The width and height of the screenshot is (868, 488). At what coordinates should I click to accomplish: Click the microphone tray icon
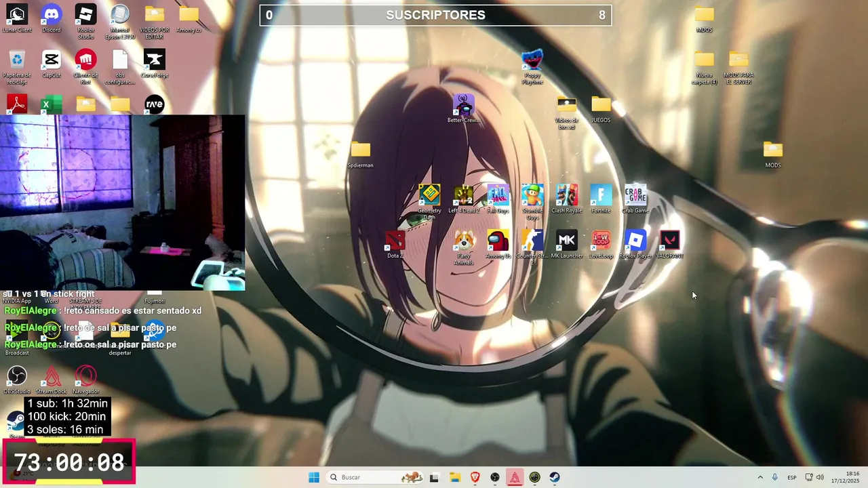[774, 477]
